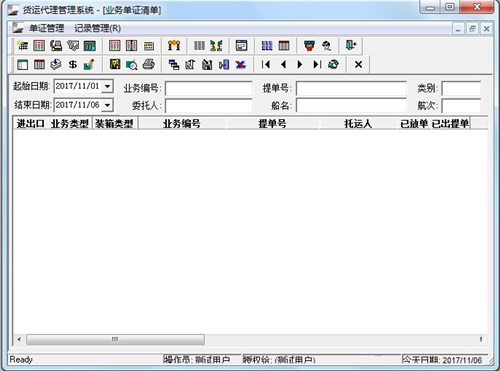Click the horizontal scrollbar thumb
Screen dimensions: 500x371
(115, 339)
